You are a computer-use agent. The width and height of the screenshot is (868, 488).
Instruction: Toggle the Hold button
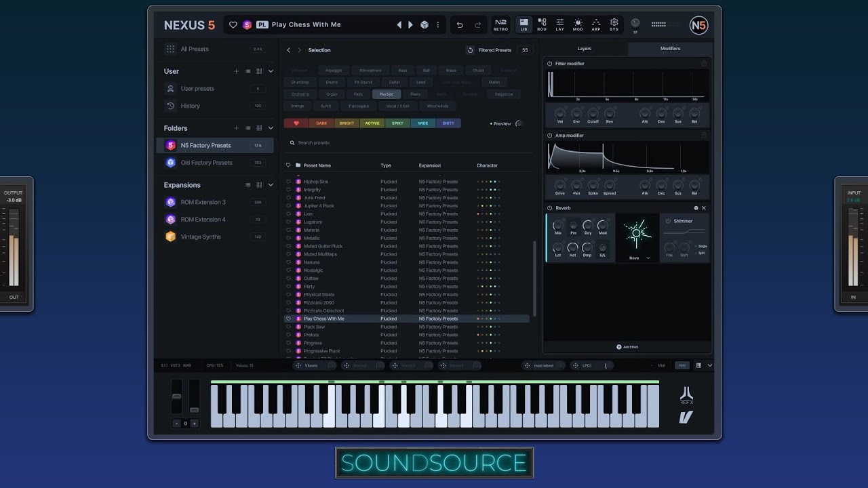point(682,365)
